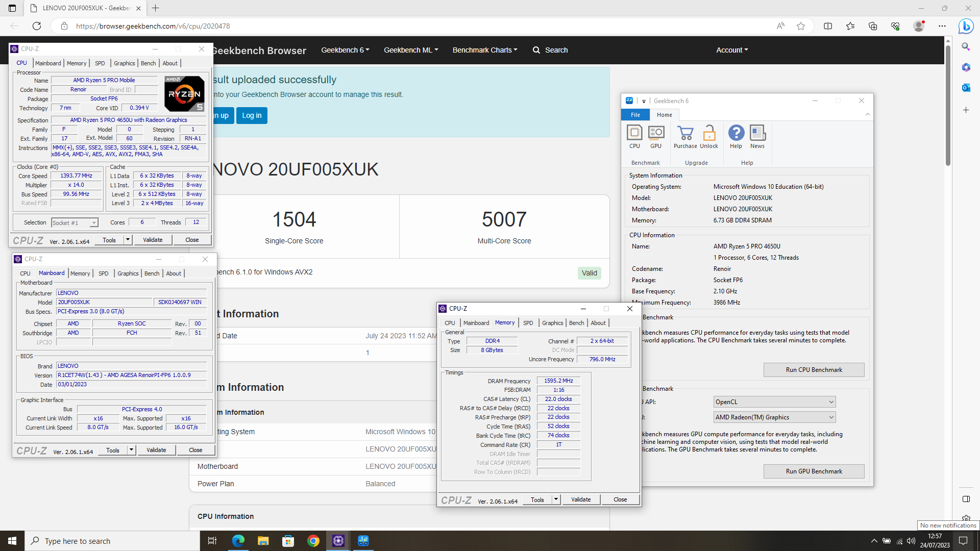Click the browser page vertical scrollbar

point(948,106)
